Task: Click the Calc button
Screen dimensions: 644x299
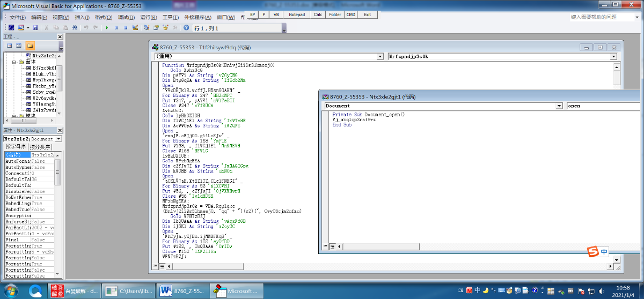Action: point(318,14)
